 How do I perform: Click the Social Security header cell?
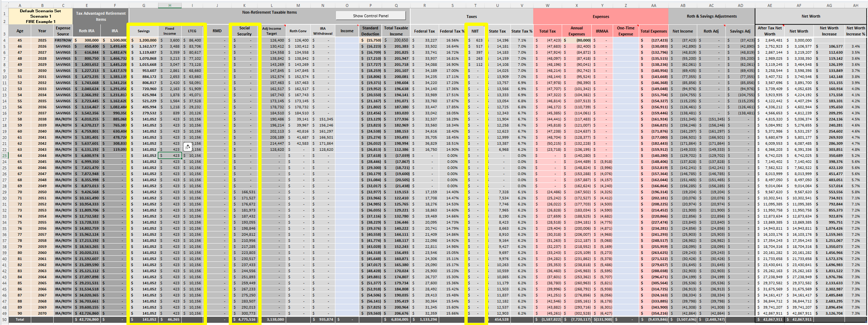(244, 31)
